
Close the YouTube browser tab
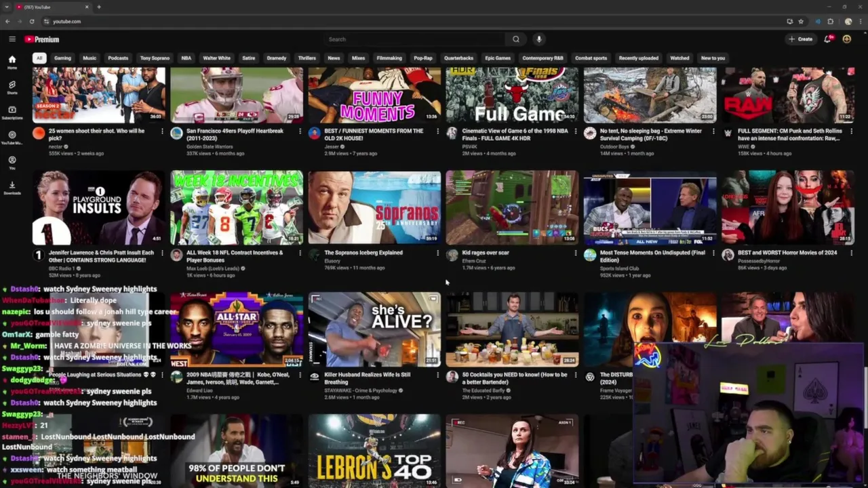87,7
